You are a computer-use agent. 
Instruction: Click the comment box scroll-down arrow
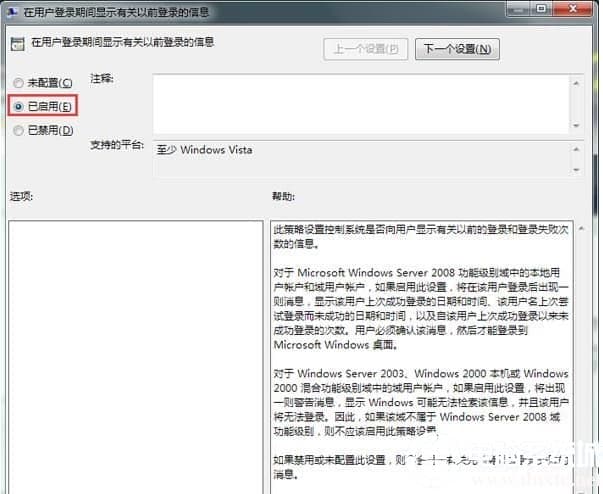[x=576, y=126]
